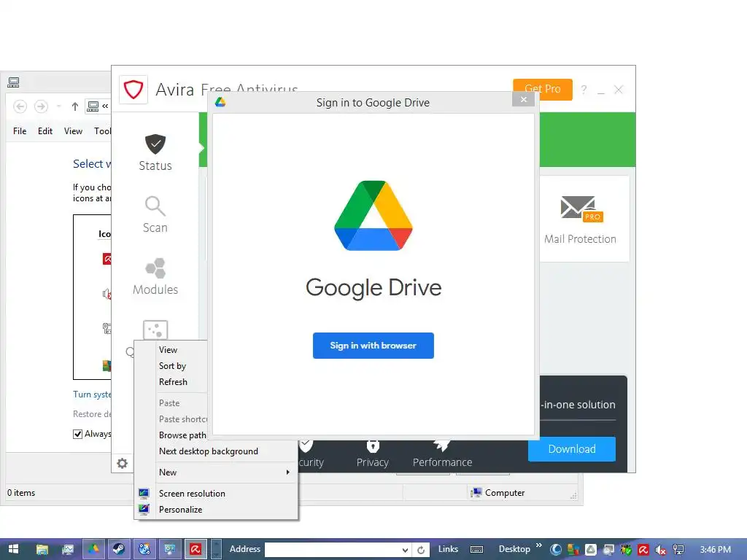
Task: Click the Links toolbar label
Action: click(448, 549)
